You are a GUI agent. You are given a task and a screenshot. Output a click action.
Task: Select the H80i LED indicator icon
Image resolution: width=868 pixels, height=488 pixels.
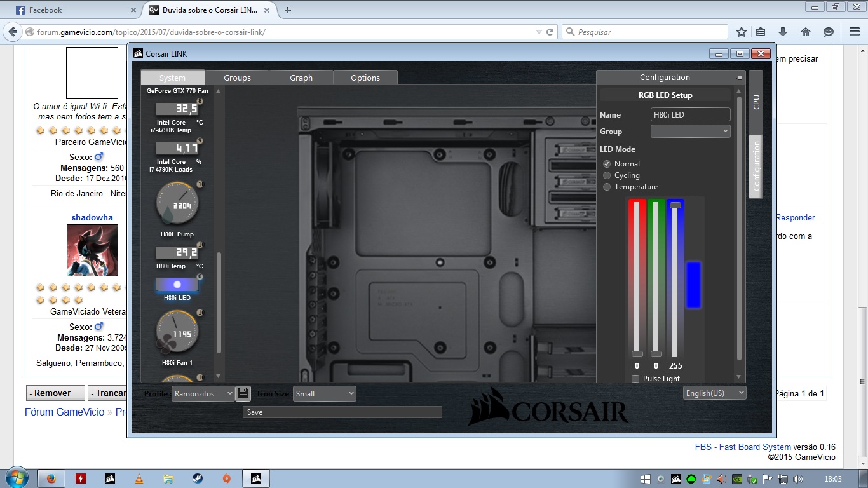click(x=177, y=285)
